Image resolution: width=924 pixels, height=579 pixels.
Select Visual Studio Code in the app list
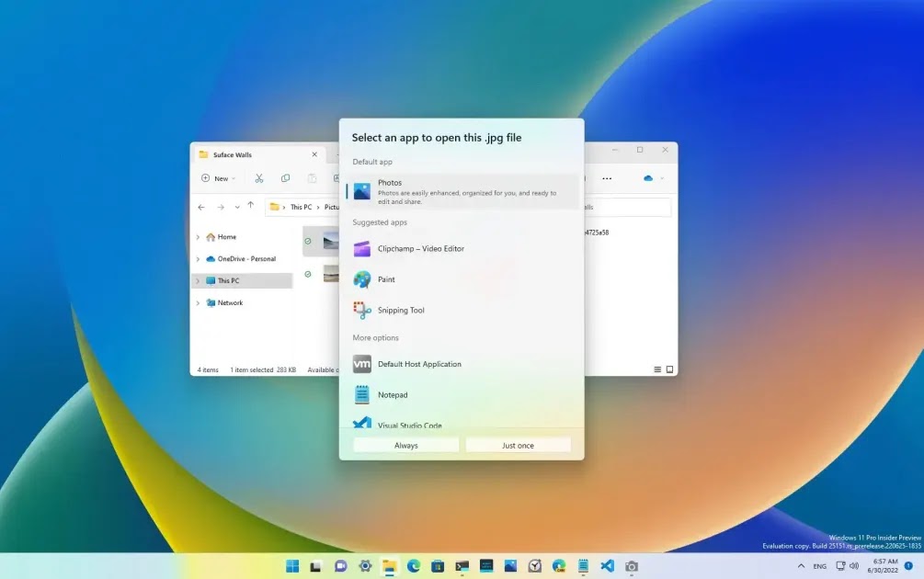(462, 422)
